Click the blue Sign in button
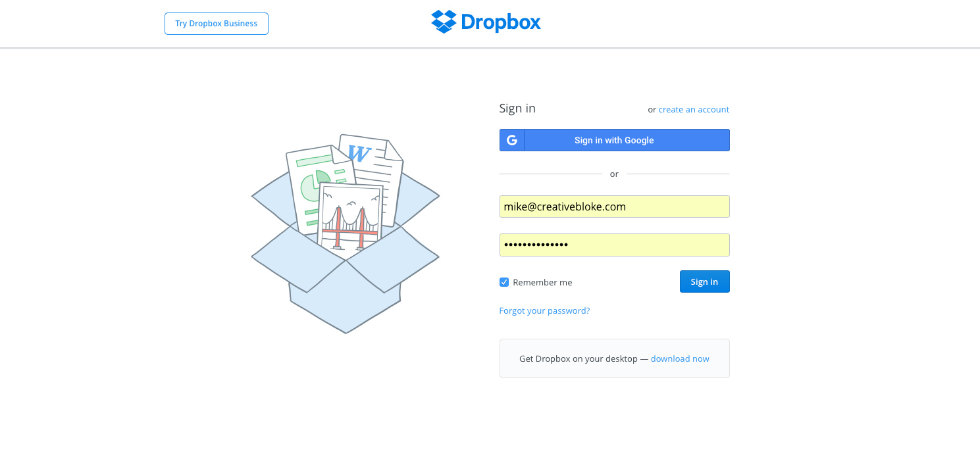 704,281
